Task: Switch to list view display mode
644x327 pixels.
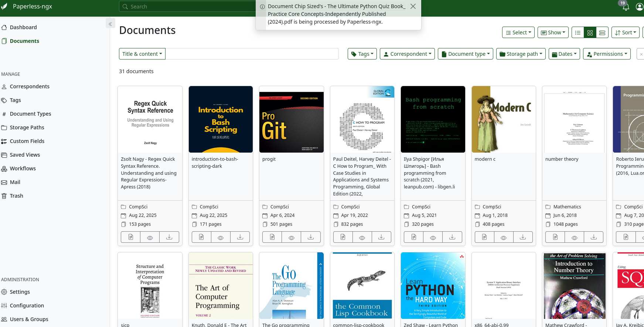Action: 578,33
